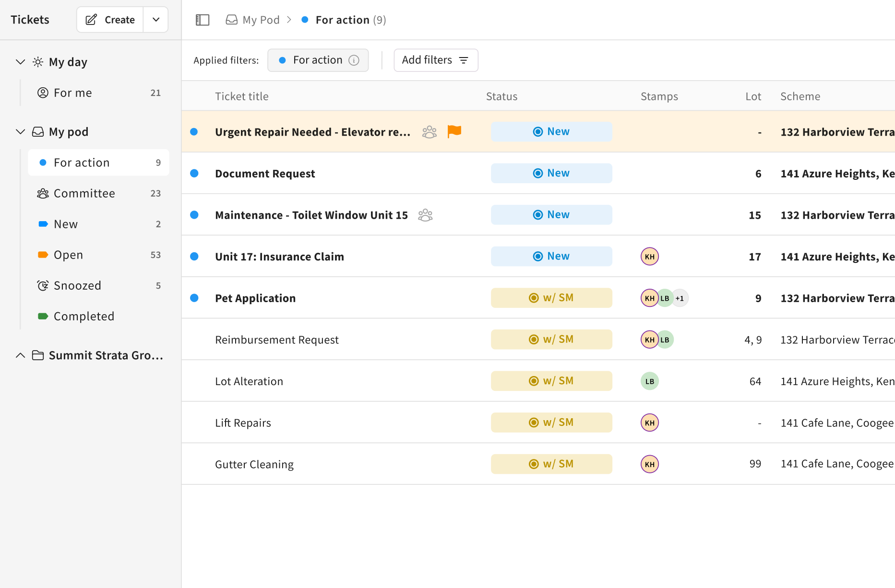895x588 pixels.
Task: Select Committee in the sidebar
Action: 84,193
